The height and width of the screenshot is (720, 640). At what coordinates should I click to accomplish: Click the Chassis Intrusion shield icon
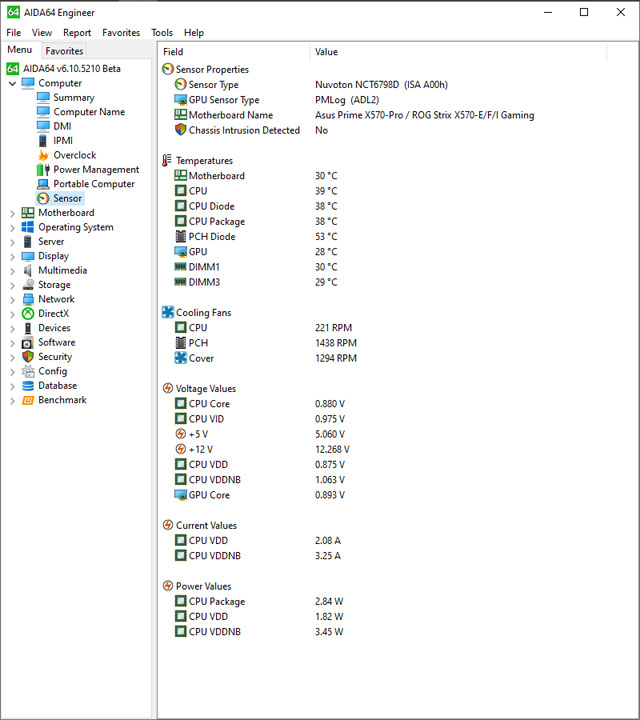[x=181, y=130]
